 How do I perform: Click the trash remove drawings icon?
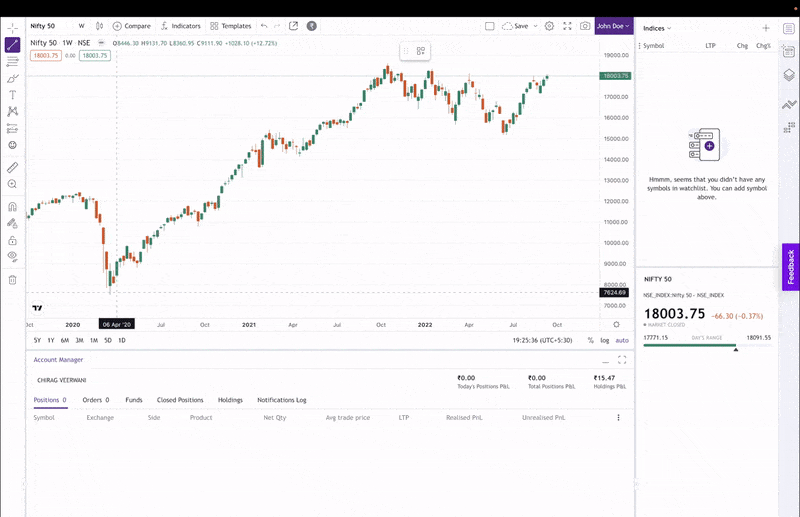tap(12, 280)
